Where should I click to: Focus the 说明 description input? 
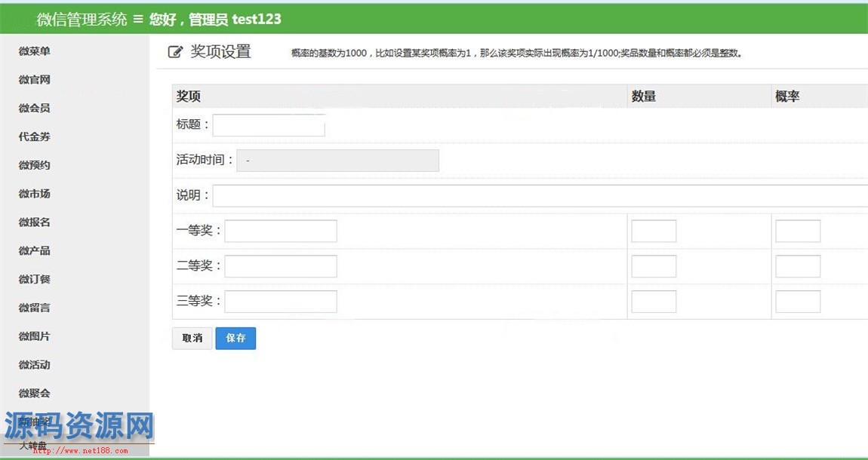(540, 196)
